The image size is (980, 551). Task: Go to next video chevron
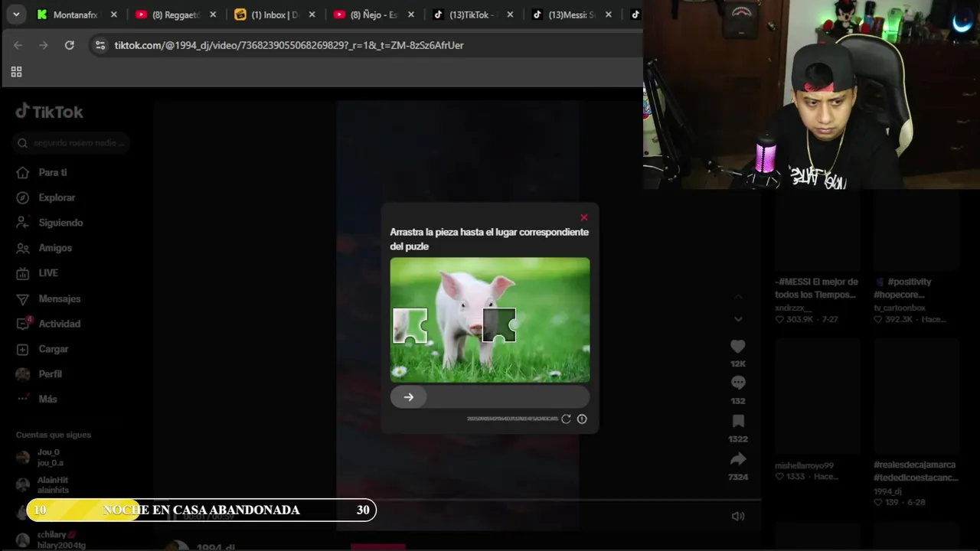point(738,319)
